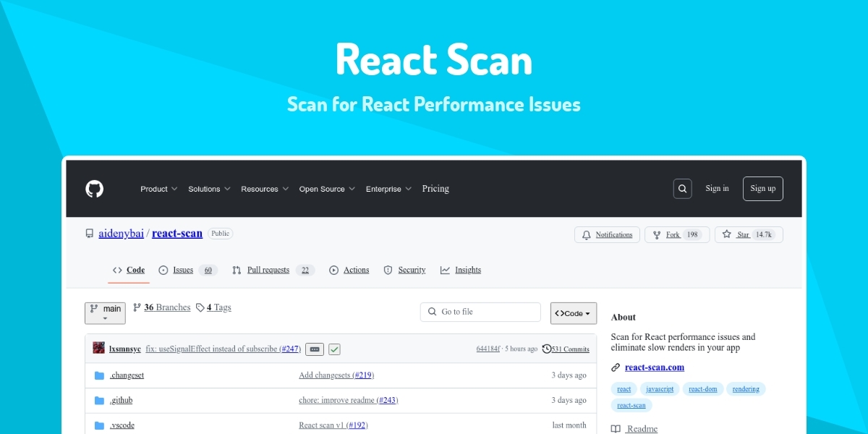Click the lxsmnsyc author avatar

99,349
